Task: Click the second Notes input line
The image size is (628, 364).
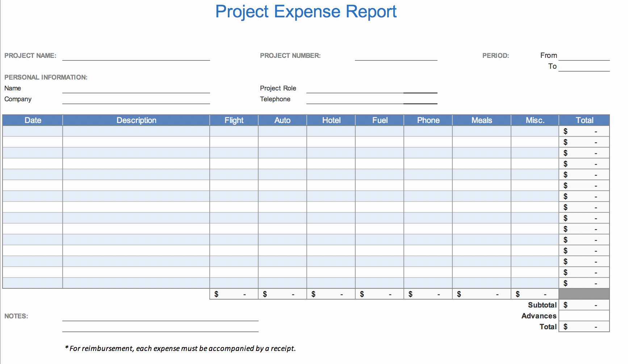Action: tap(160, 327)
